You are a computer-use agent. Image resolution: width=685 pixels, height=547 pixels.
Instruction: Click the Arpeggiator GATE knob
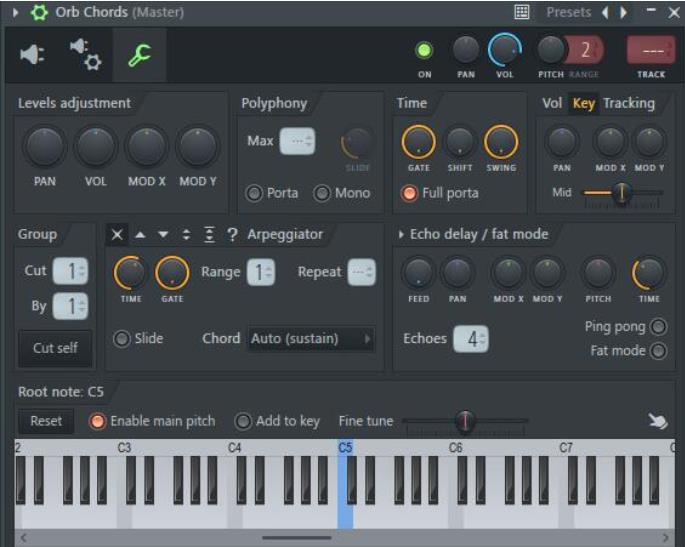(x=172, y=273)
